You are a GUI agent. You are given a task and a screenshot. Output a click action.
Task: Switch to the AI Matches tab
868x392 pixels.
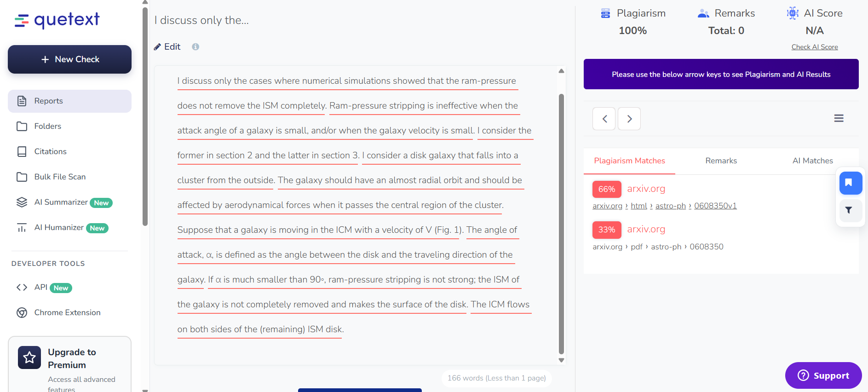coord(812,161)
